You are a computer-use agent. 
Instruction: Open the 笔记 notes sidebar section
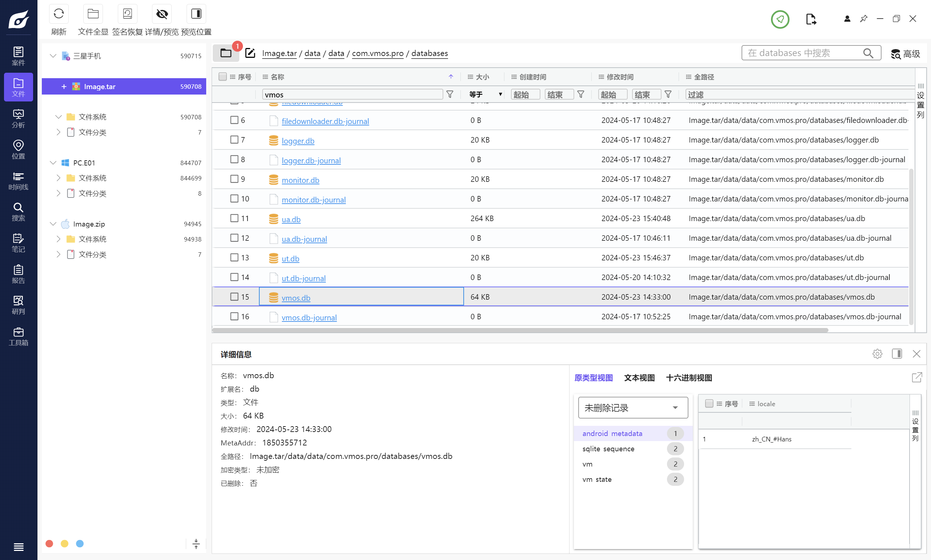pos(19,243)
